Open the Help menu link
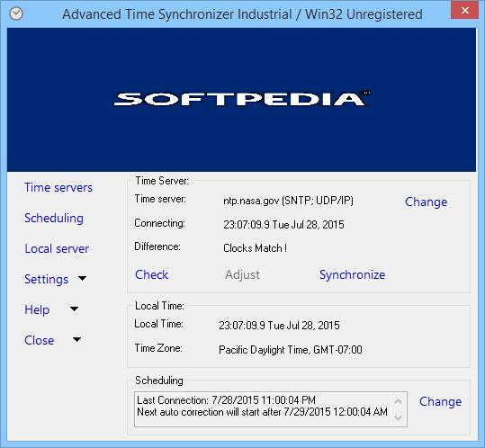The width and height of the screenshot is (485, 448). tap(37, 309)
